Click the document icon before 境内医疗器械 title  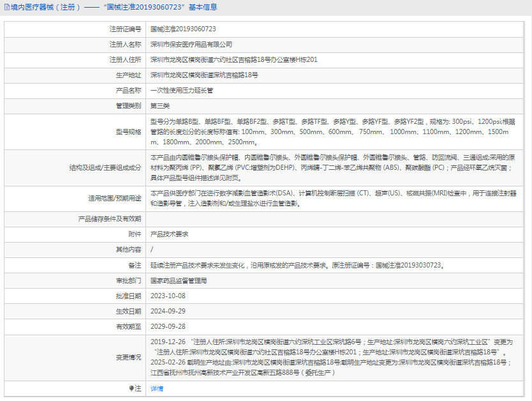click(7, 7)
